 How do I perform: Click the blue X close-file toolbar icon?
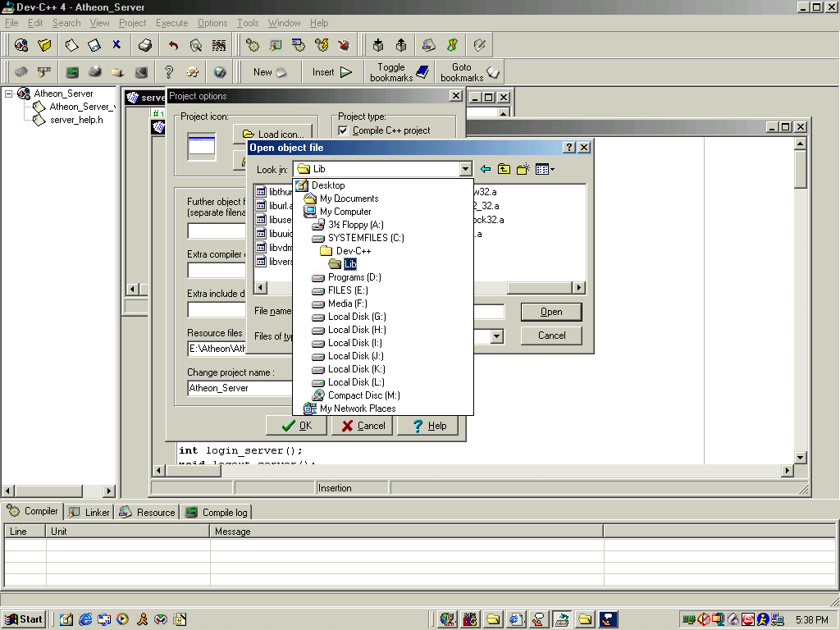click(116, 45)
